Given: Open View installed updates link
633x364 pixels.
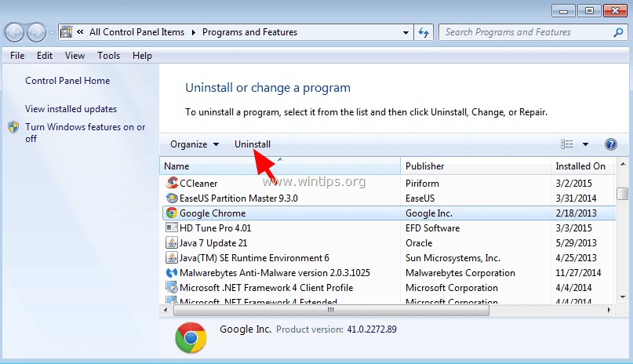Looking at the screenshot, I should [x=71, y=109].
